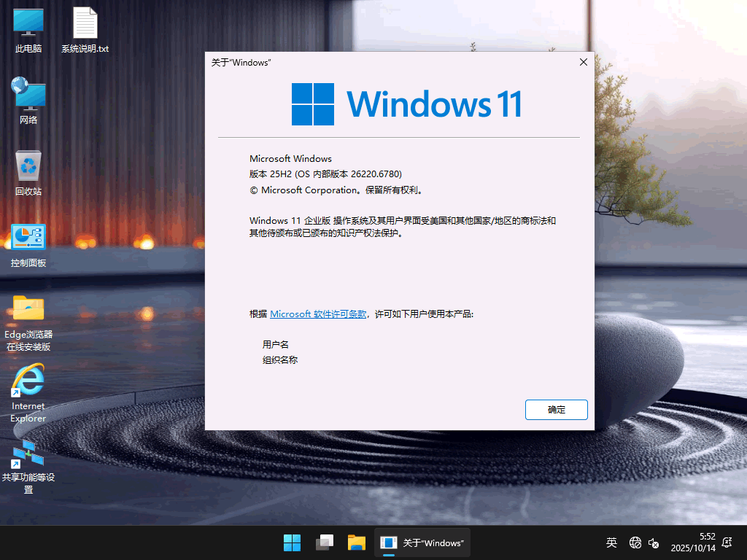The height and width of the screenshot is (560, 747).
Task: Click the muted volume tray icon
Action: point(654,542)
